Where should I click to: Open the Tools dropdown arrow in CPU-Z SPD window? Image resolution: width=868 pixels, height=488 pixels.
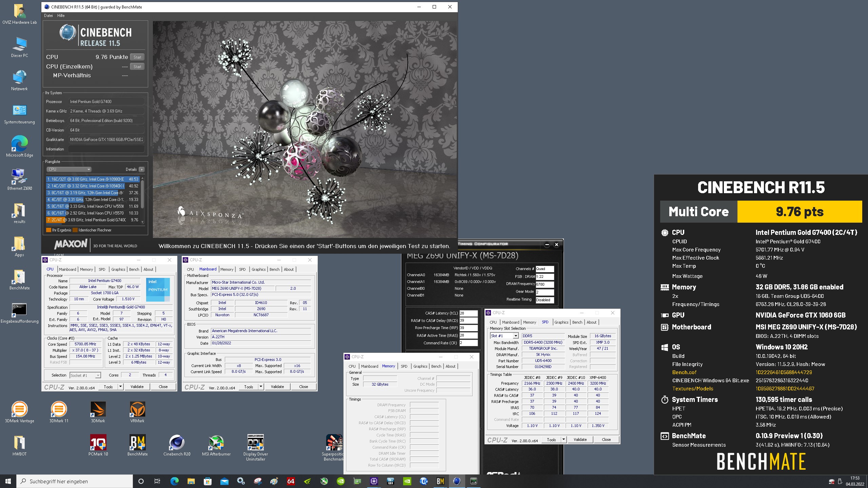(564, 440)
